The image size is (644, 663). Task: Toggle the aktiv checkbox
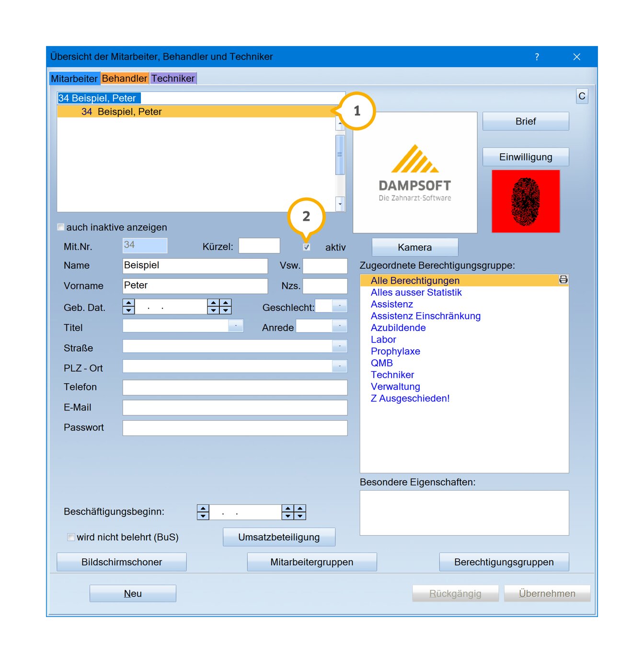307,247
